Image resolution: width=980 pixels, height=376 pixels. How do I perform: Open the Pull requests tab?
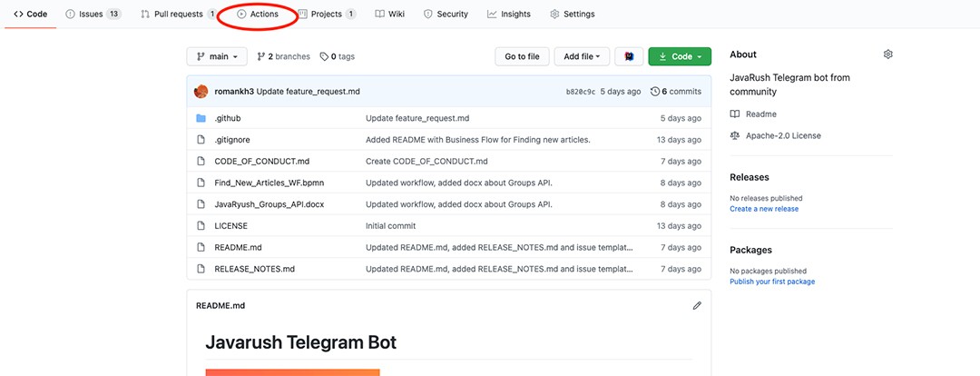[179, 14]
